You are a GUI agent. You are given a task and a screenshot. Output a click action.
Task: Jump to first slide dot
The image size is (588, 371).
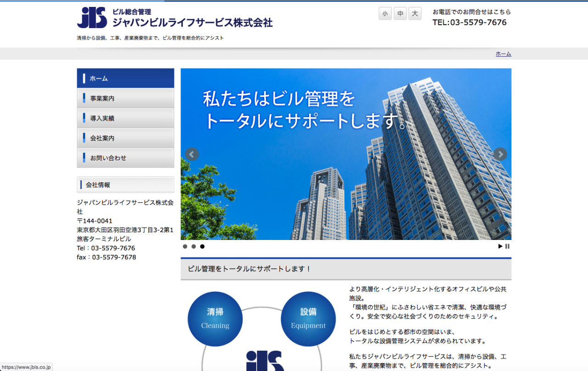click(x=185, y=246)
